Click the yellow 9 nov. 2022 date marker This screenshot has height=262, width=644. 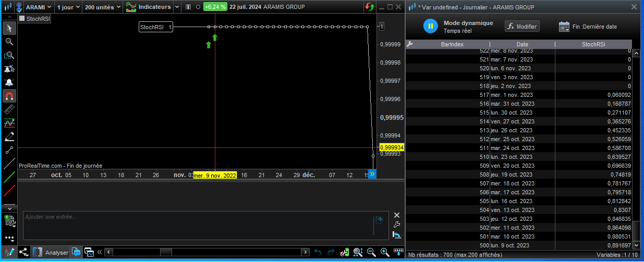point(215,176)
